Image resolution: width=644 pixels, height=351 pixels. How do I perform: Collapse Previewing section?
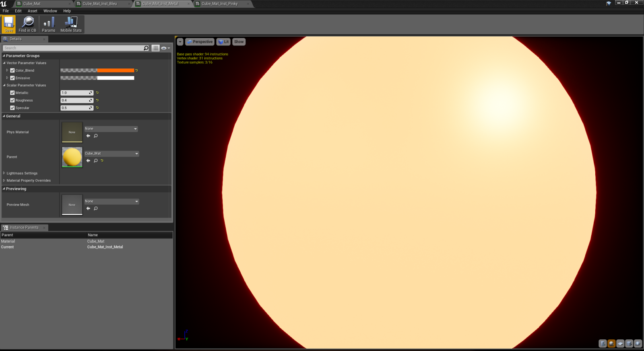pos(4,189)
